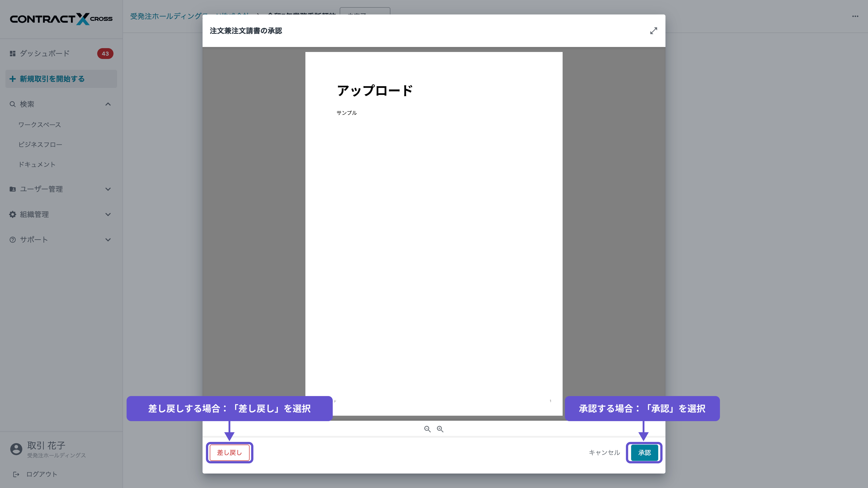Screen dimensions: 868x488
Task: Click the gear icon for 組織管理
Action: [x=12, y=214]
